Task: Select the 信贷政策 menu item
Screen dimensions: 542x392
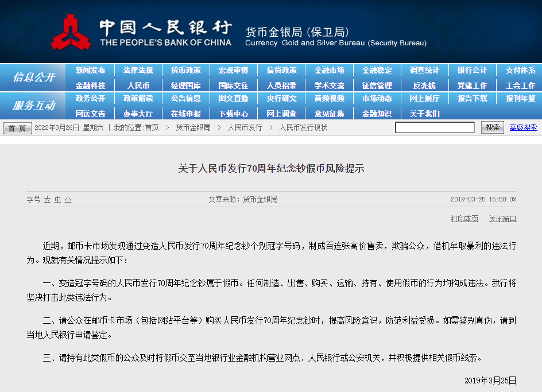Action: [x=281, y=70]
